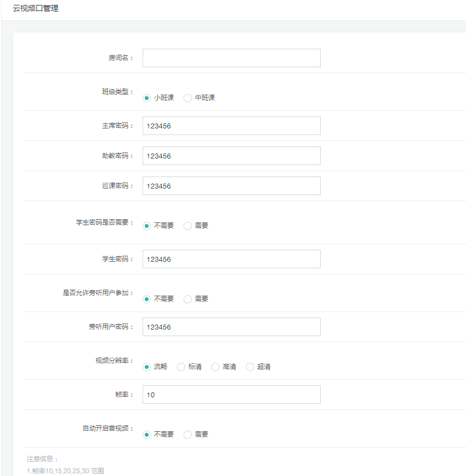Image resolution: width=466 pixels, height=476 pixels.
Task: Click into the 巡课密码 field
Action: 231,186
